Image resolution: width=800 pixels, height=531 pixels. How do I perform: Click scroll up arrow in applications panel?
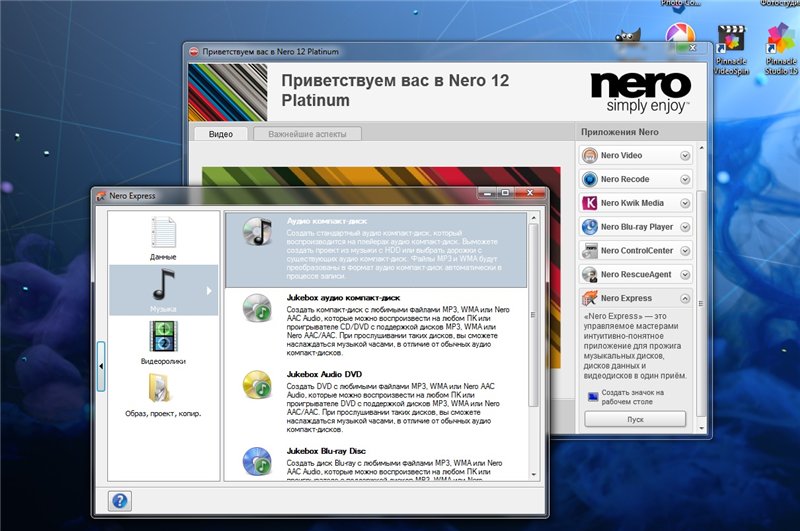702,148
